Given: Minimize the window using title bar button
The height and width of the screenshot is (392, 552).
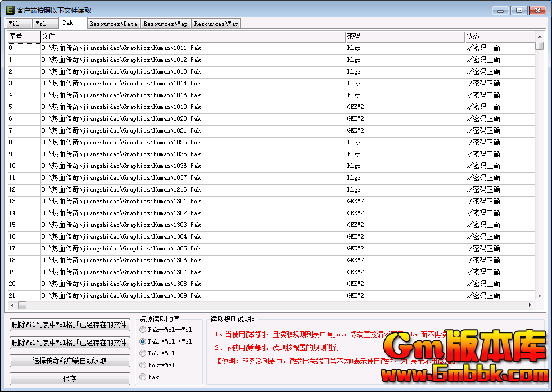Looking at the screenshot, I should click(x=500, y=10).
